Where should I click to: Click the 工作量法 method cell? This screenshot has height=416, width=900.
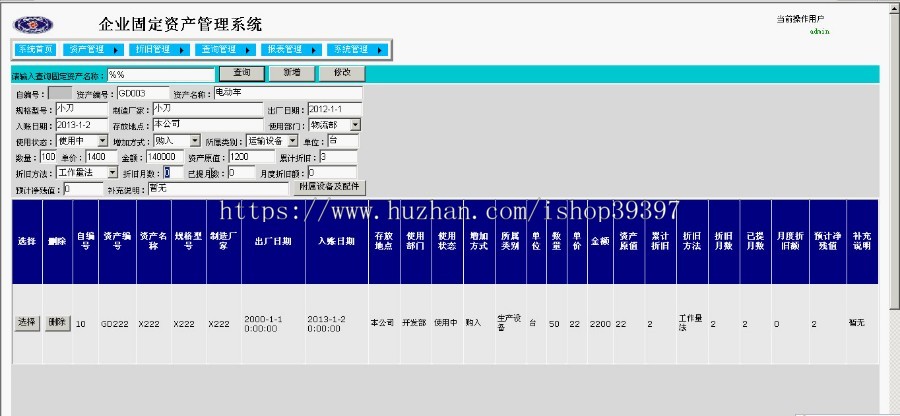pyautogui.click(x=690, y=323)
